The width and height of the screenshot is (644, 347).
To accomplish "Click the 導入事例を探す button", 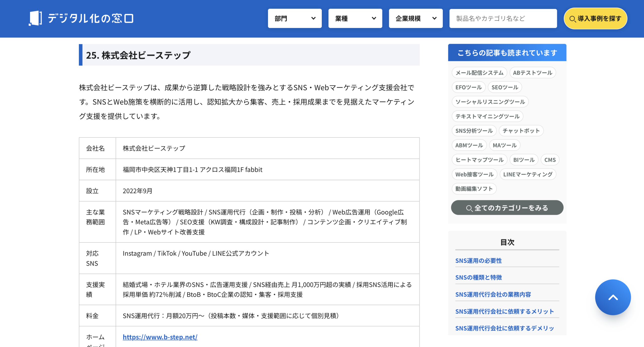I will coord(595,18).
